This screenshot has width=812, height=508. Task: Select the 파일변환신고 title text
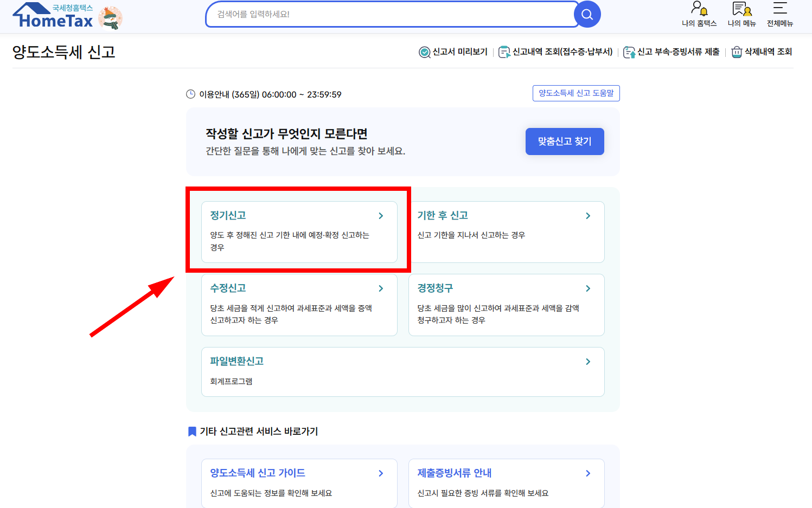pos(237,361)
